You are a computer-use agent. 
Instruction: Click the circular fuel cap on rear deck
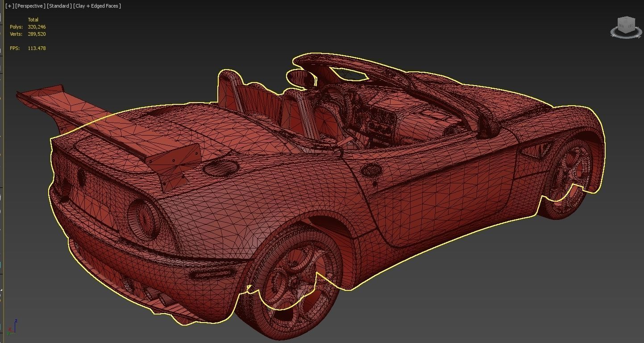[220, 168]
